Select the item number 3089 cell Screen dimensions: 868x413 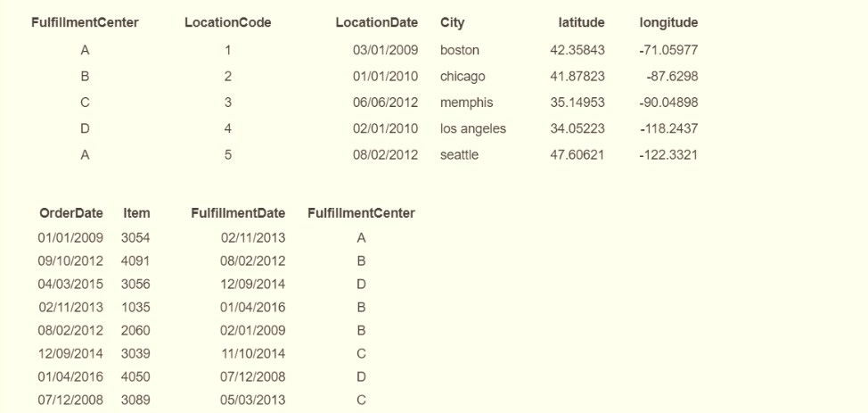(x=136, y=400)
